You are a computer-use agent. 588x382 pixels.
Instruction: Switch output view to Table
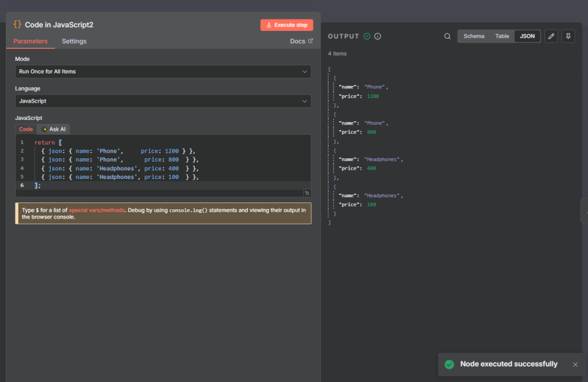[x=502, y=36]
